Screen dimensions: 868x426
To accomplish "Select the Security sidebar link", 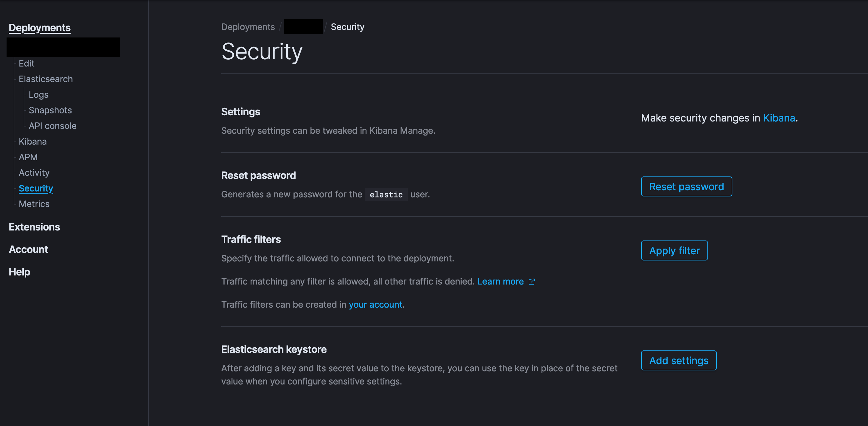I will pyautogui.click(x=36, y=188).
